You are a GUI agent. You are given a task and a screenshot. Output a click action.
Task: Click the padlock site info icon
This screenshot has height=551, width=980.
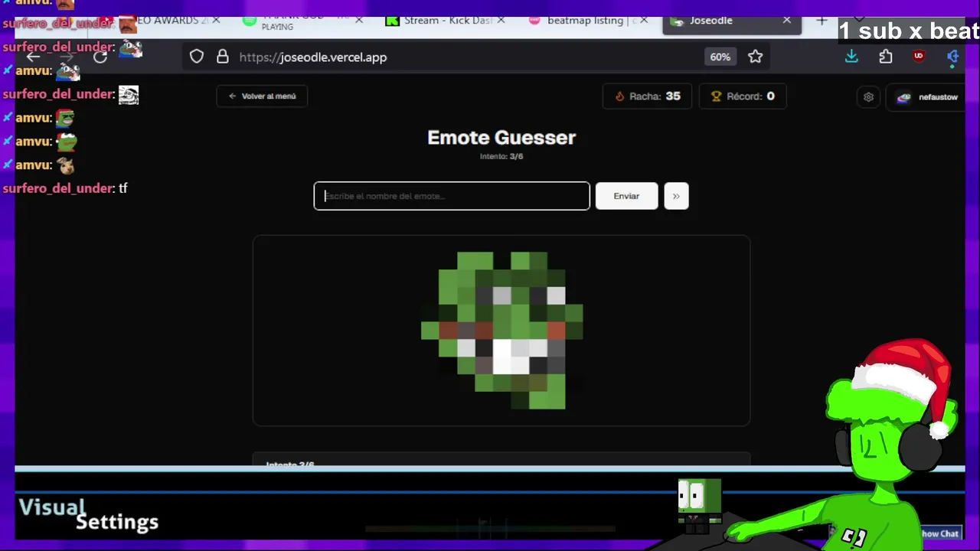[223, 57]
